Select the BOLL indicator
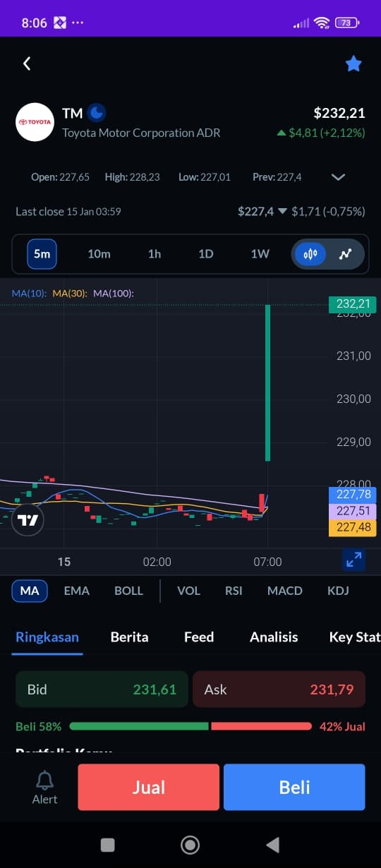381x868 pixels. [128, 591]
